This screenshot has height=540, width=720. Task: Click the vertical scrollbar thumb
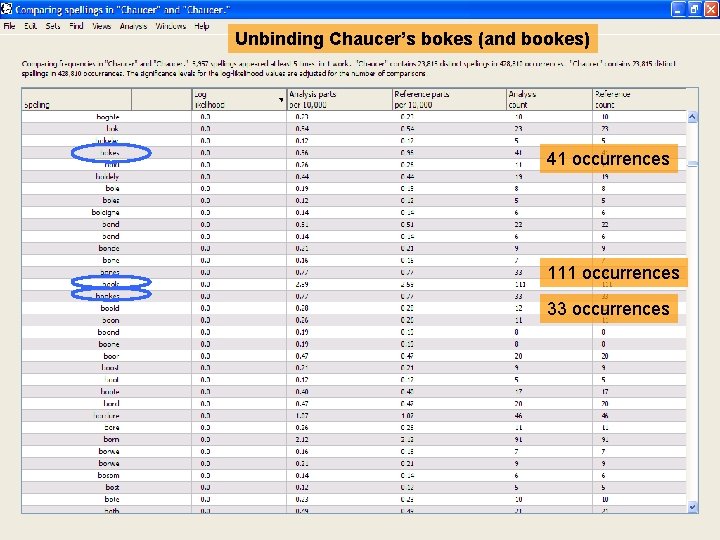pos(692,164)
